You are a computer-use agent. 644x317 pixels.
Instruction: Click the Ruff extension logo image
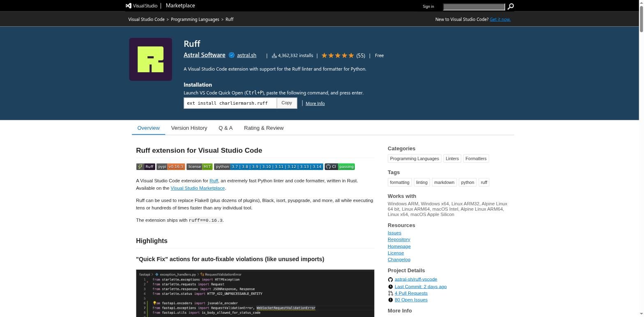pos(151,60)
